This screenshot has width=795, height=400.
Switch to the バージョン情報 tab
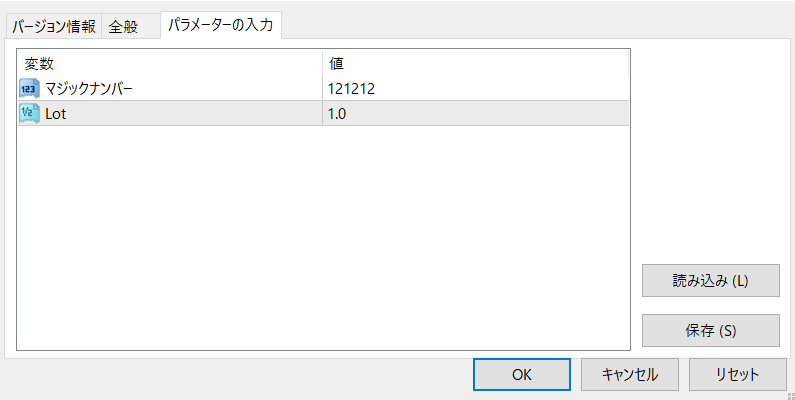click(x=54, y=26)
